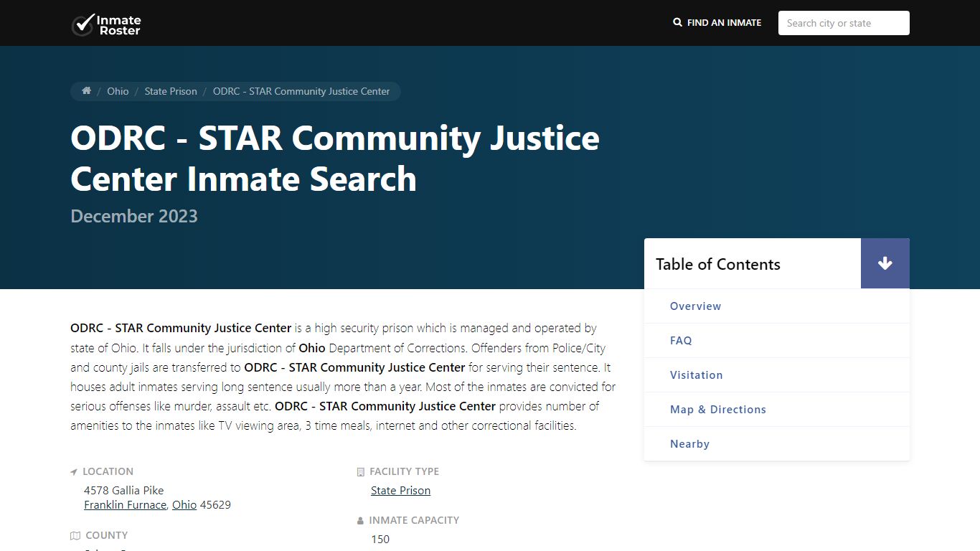Image resolution: width=980 pixels, height=551 pixels.
Task: Click the inmate capacity value 150
Action: 380,540
